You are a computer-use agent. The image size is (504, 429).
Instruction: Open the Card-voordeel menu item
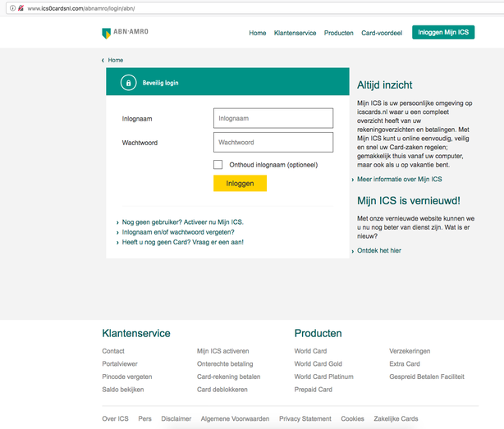[x=382, y=33]
